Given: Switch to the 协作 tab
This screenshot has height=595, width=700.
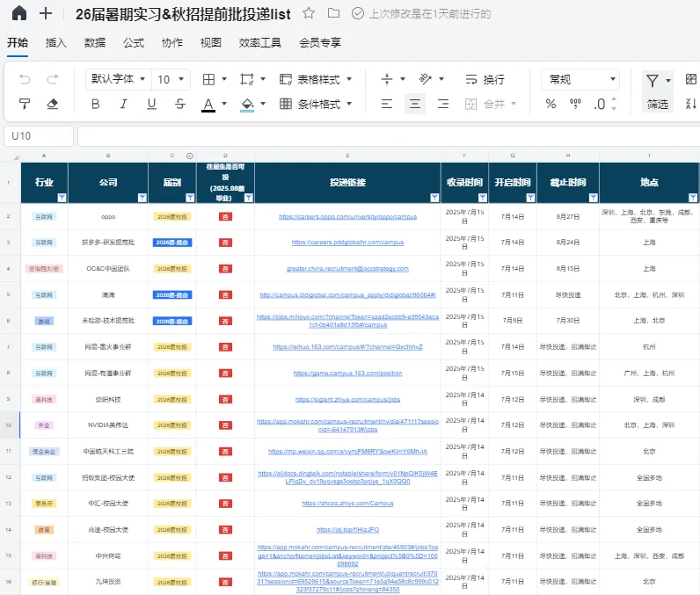Looking at the screenshot, I should coord(171,43).
